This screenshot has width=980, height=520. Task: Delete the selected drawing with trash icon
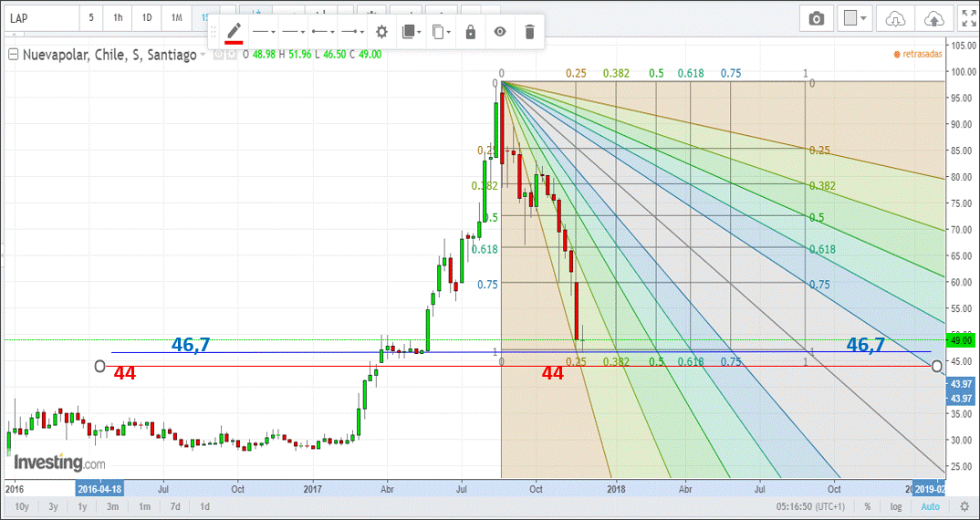[529, 32]
